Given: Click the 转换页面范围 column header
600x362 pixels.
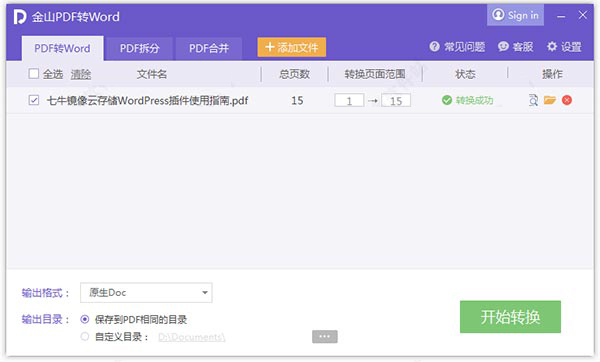Looking at the screenshot, I should [x=375, y=74].
